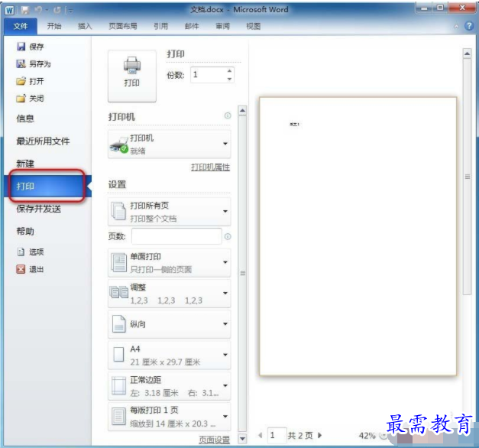Switch to the 页面布局 ribbon tab

coord(123,26)
